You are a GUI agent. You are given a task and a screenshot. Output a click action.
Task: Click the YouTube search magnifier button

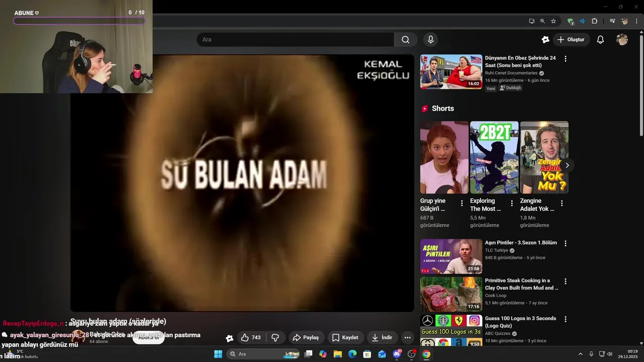pyautogui.click(x=406, y=40)
